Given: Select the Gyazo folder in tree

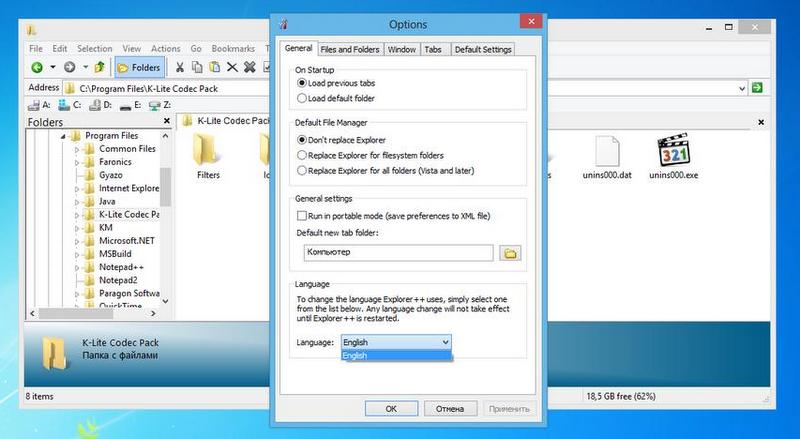Looking at the screenshot, I should pyautogui.click(x=111, y=175).
